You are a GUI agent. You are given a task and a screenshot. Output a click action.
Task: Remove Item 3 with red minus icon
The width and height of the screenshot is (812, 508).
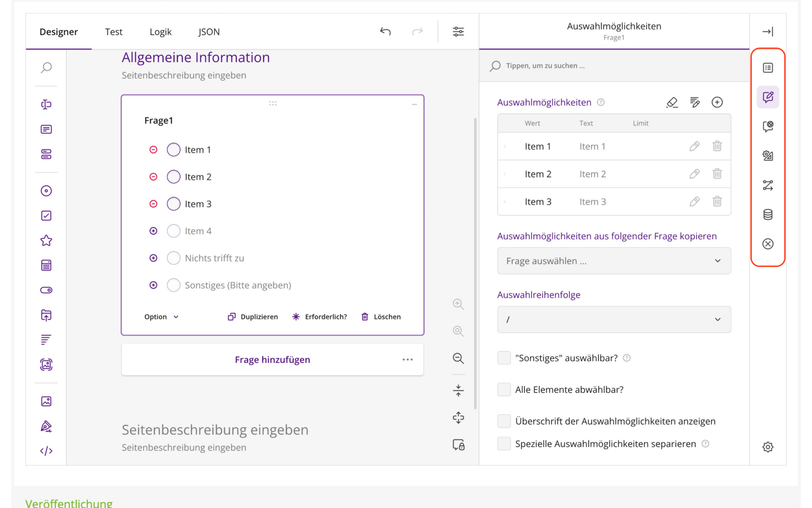pos(153,204)
